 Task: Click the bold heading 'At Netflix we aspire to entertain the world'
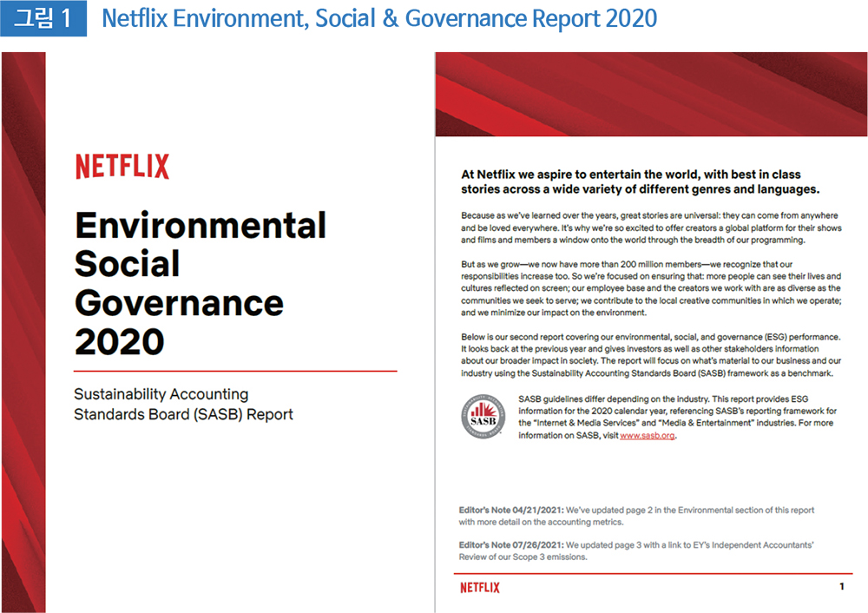point(641,181)
